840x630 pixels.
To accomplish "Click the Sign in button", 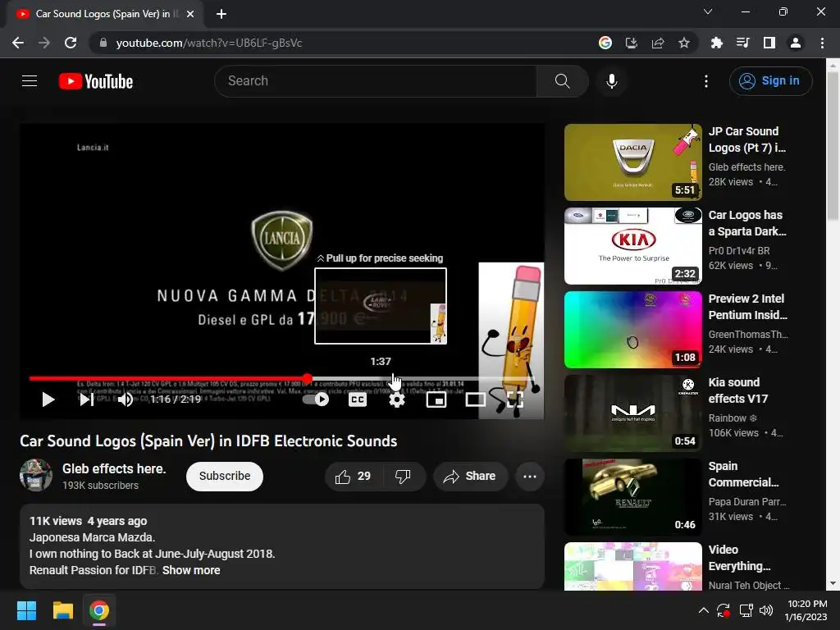I will 769,81.
